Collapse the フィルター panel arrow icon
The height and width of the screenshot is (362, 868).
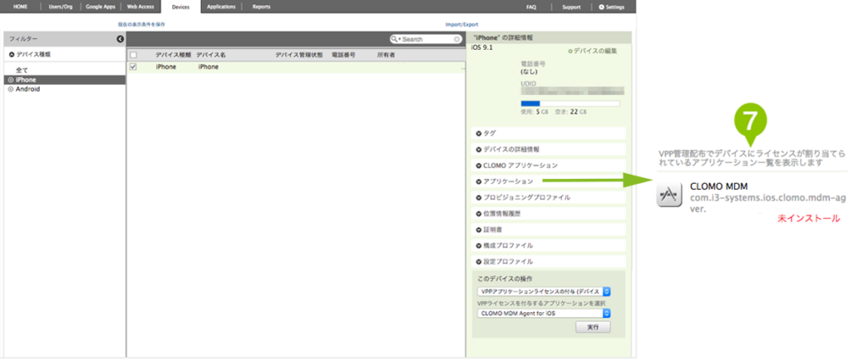(x=120, y=39)
